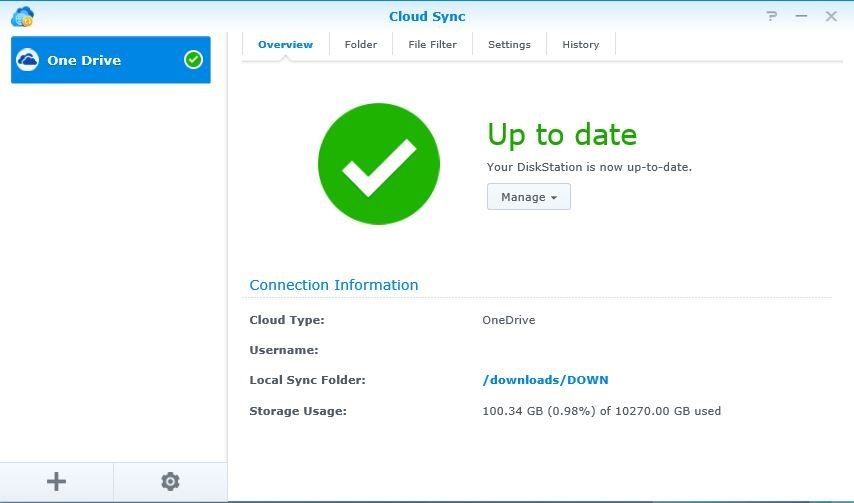Show the History tab
Viewport: 854px width, 503px height.
click(x=580, y=44)
